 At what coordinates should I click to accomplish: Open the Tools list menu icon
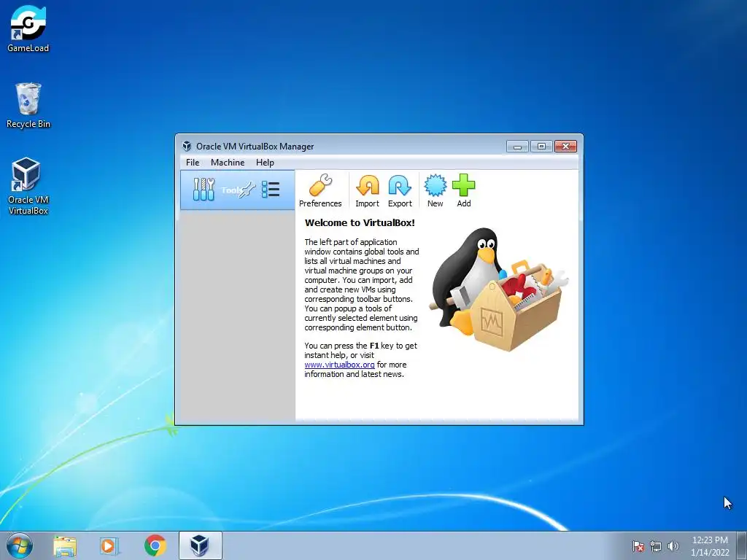click(271, 190)
